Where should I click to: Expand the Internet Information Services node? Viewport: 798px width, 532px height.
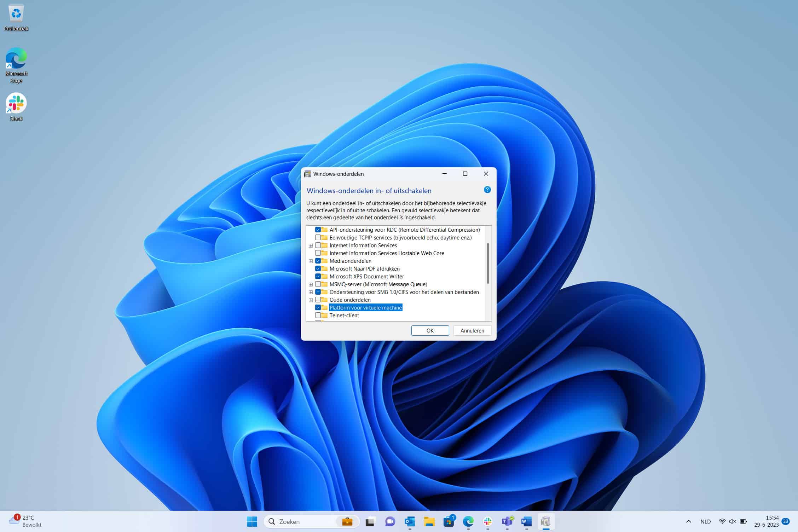click(311, 245)
